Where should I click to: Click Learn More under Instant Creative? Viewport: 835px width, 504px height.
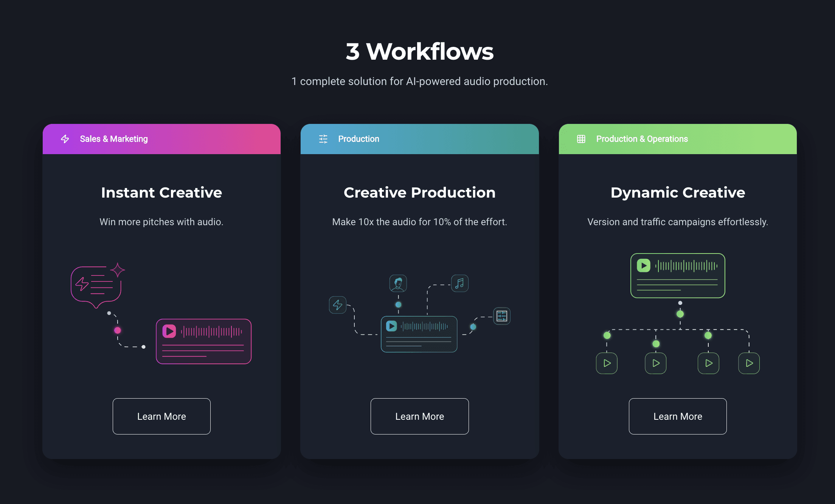click(161, 416)
